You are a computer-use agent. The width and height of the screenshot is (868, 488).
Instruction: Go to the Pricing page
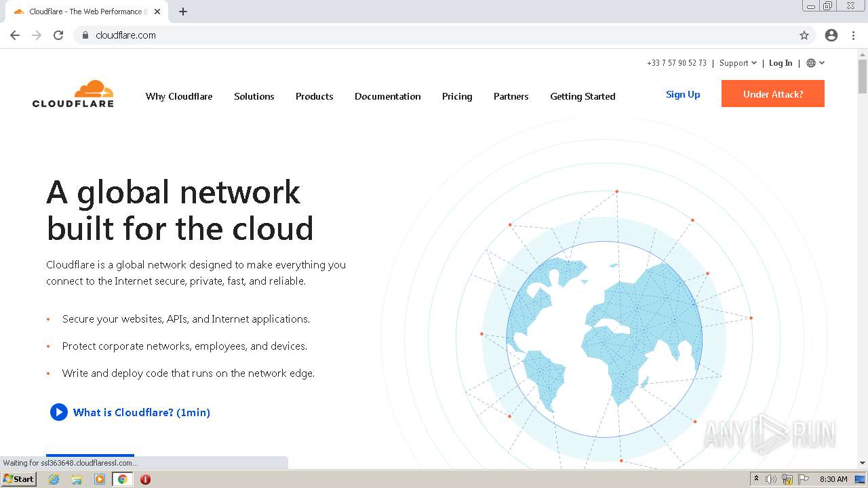click(x=457, y=96)
